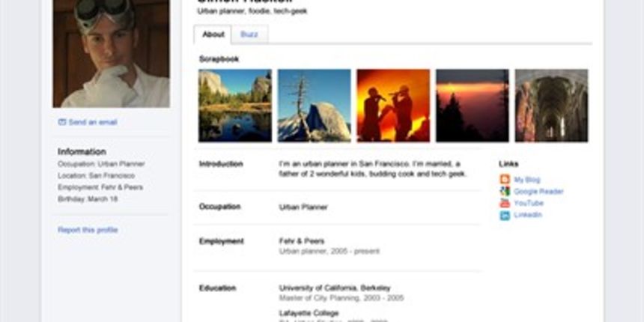Click the Blogger icon beside My Blog
Screen dimensions: 644x322
(x=505, y=180)
